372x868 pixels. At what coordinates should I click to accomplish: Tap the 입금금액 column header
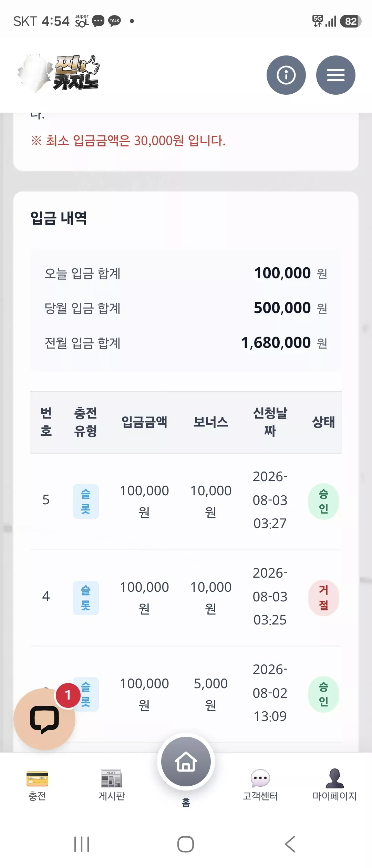point(144,422)
